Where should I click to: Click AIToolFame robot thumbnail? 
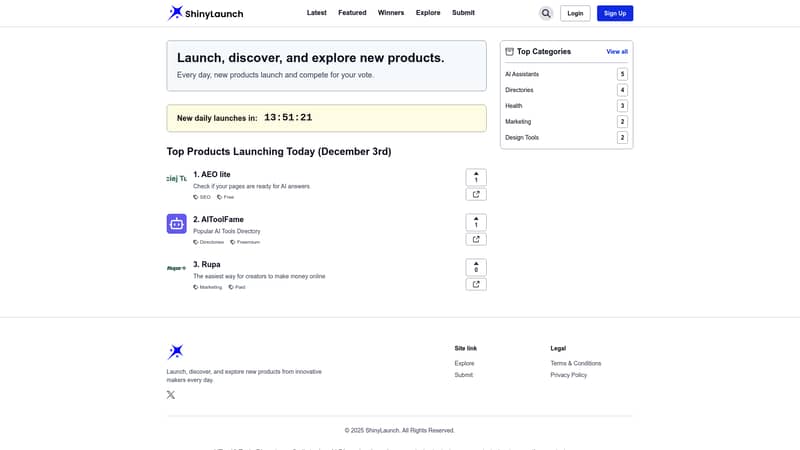click(176, 224)
